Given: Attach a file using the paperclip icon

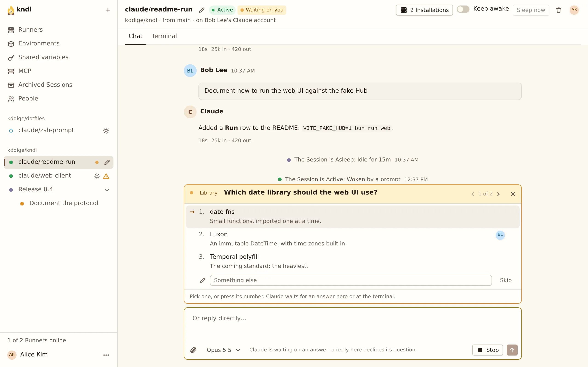Looking at the screenshot, I should pos(193,350).
